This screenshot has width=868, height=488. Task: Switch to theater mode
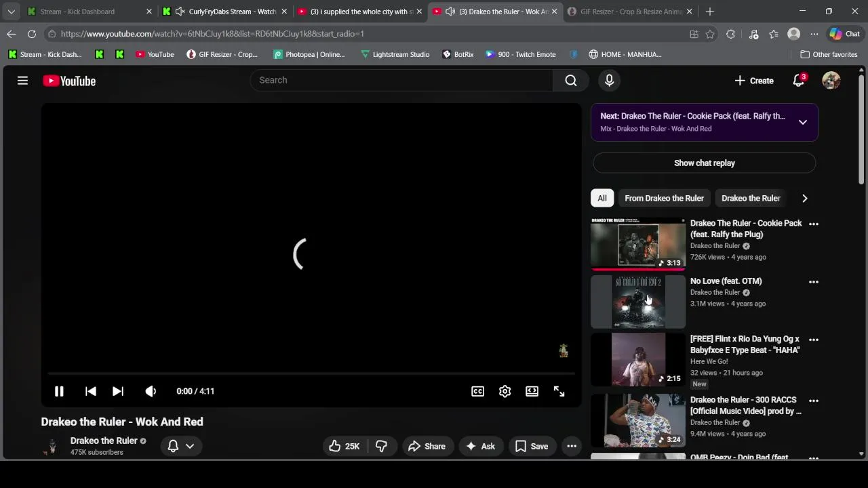pos(532,391)
